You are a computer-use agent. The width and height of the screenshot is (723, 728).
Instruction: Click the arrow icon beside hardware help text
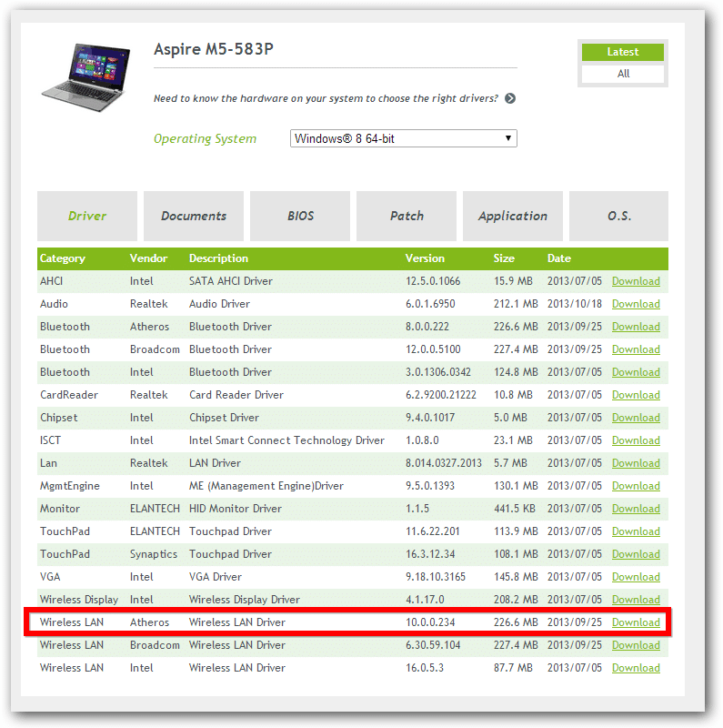tap(510, 98)
